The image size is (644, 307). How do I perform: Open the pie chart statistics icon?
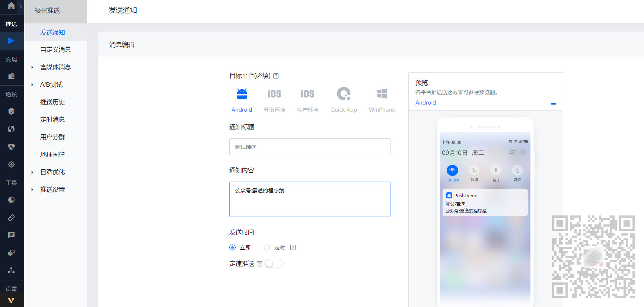12,200
